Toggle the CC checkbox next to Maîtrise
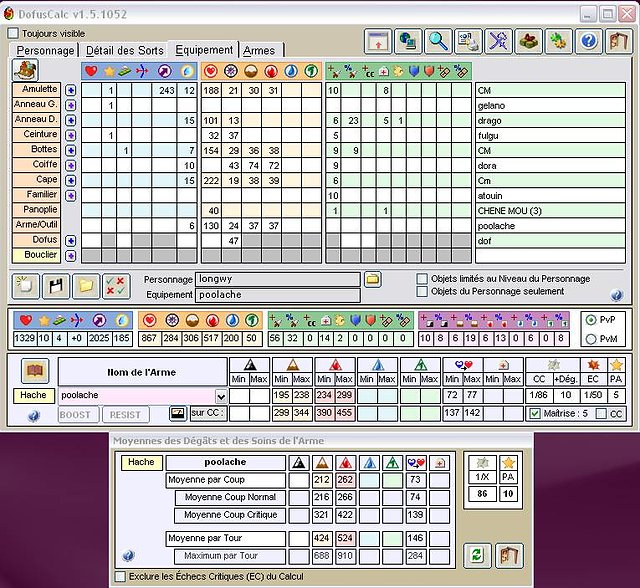The height and width of the screenshot is (588, 640). tap(601, 414)
